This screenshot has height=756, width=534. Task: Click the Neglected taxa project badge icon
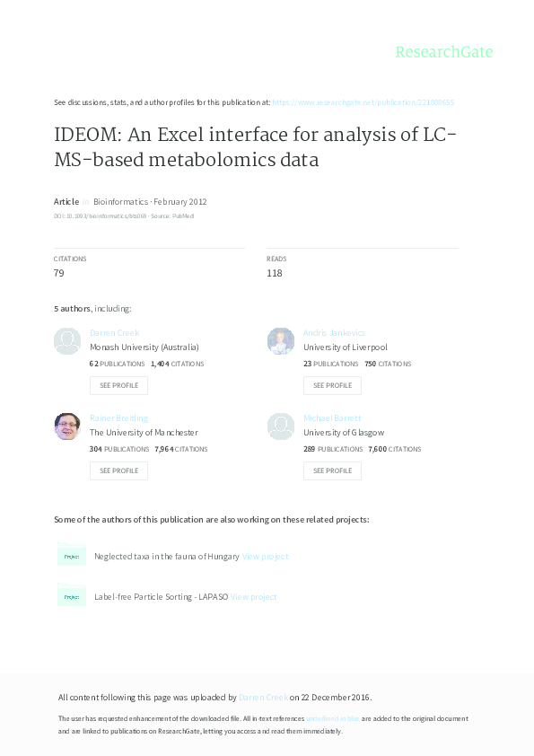click(x=72, y=556)
